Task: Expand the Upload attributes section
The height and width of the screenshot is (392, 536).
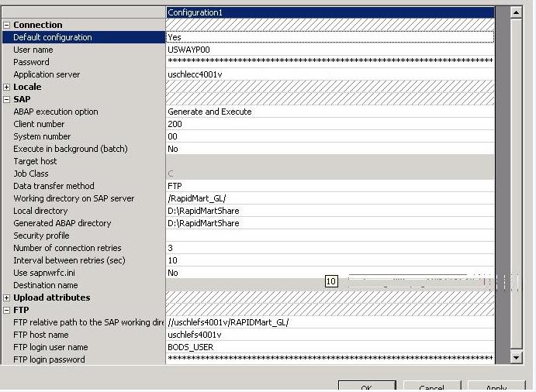Action: (x=6, y=298)
